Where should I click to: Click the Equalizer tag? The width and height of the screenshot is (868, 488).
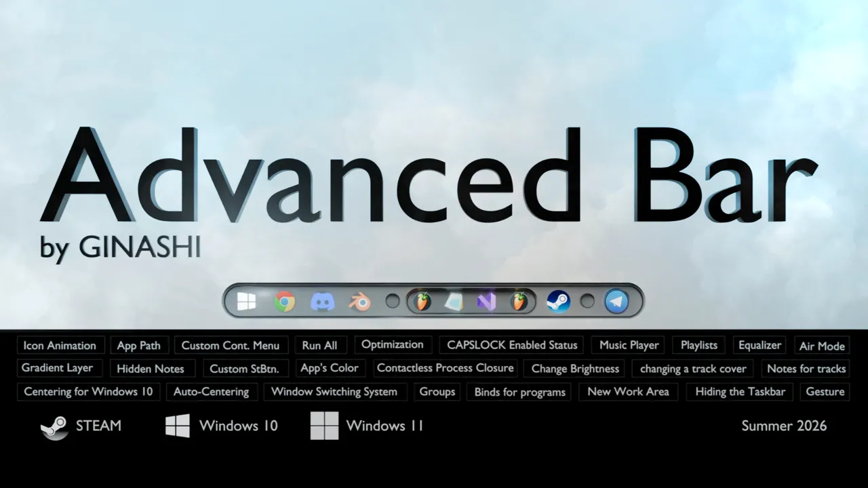click(x=759, y=345)
